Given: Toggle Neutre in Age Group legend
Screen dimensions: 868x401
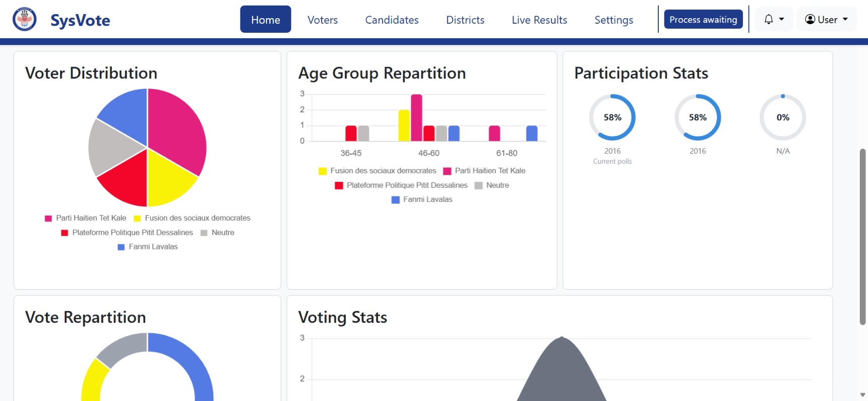Looking at the screenshot, I should [492, 185].
